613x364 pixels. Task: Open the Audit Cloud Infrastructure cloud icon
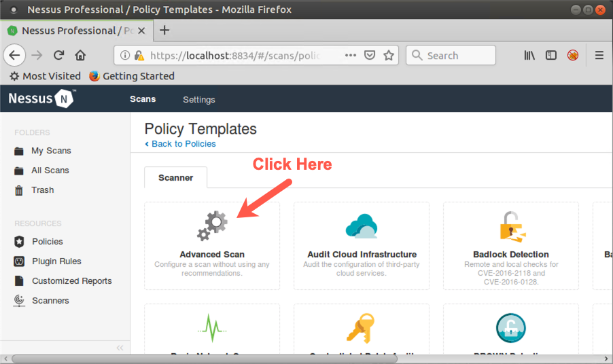[362, 225]
